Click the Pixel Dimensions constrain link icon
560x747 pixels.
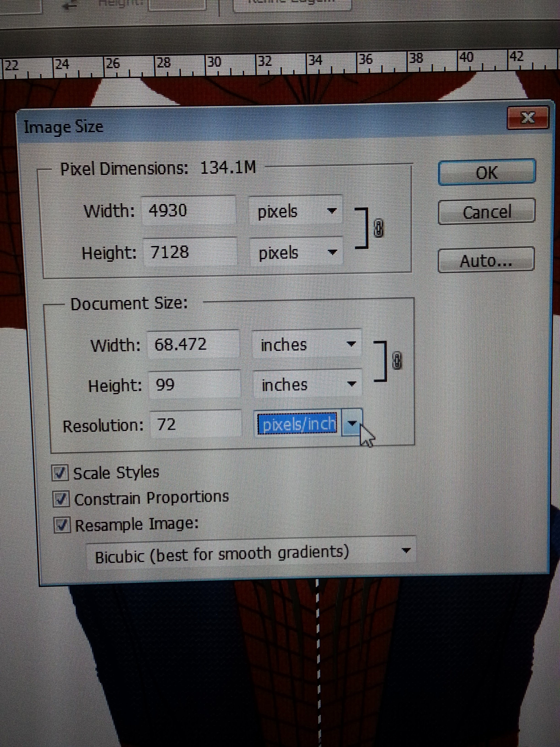[379, 228]
